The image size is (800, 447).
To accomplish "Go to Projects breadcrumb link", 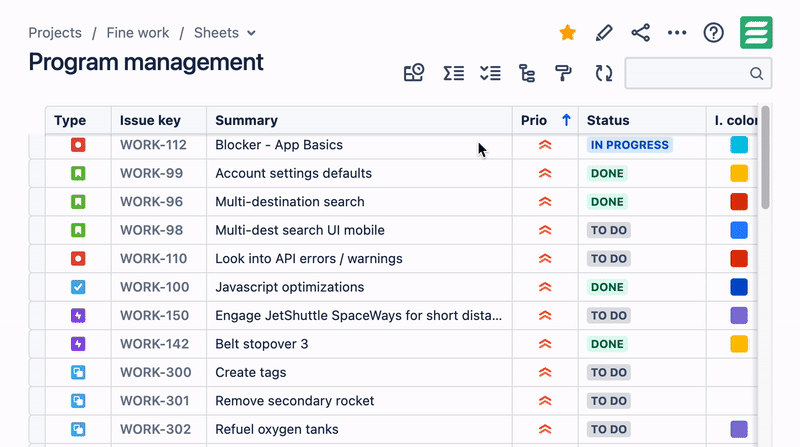I will (x=55, y=33).
